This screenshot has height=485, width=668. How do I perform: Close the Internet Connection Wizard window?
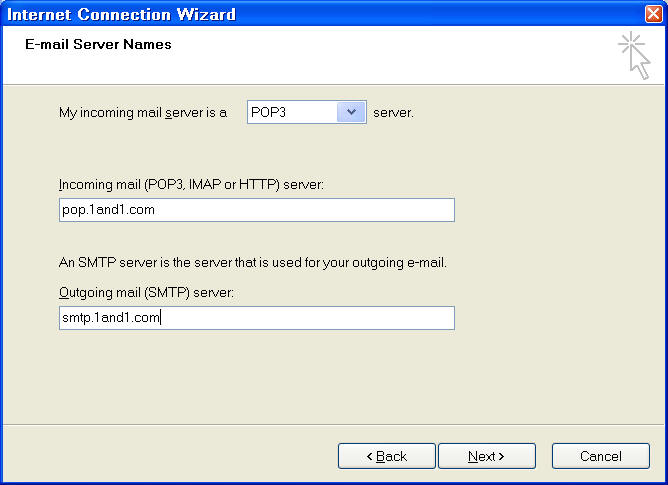pos(653,14)
